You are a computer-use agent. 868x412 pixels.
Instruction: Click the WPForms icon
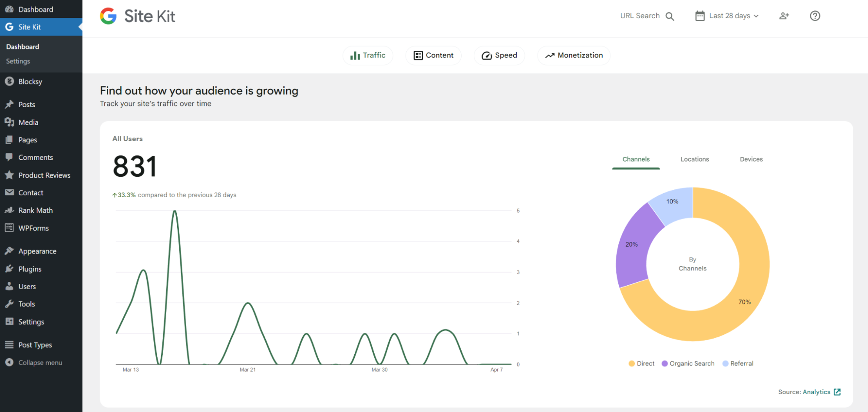pyautogui.click(x=9, y=227)
